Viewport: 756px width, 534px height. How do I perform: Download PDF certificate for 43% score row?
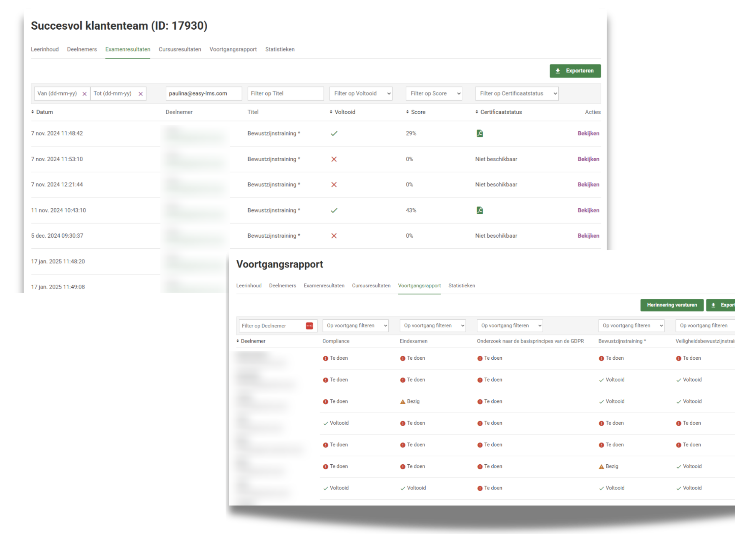point(480,210)
